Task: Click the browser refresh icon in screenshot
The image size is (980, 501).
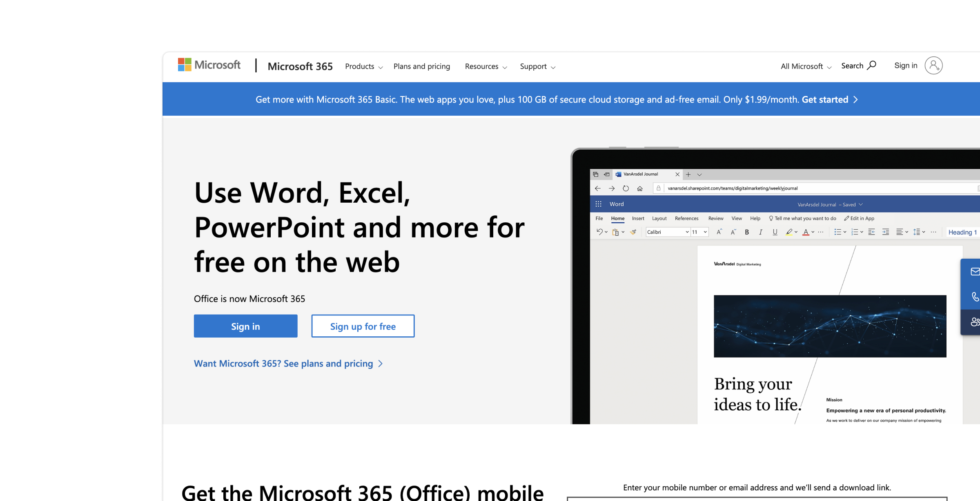Action: [x=626, y=188]
